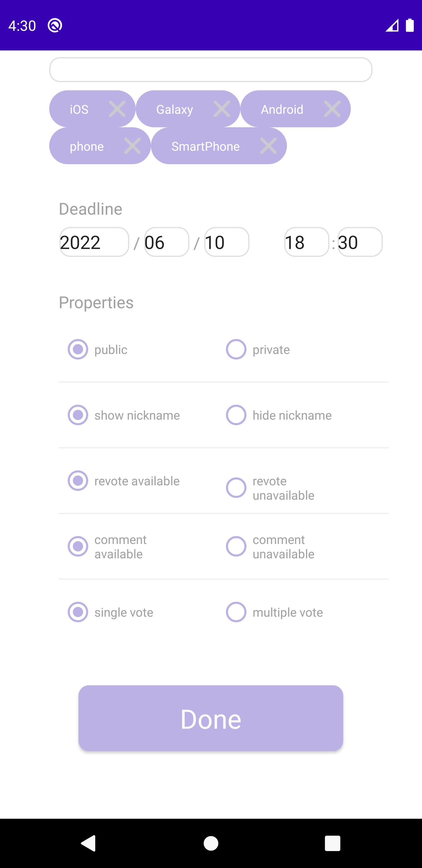Image resolution: width=422 pixels, height=868 pixels.
Task: Tap the Android back navigation arrow
Action: click(x=89, y=843)
